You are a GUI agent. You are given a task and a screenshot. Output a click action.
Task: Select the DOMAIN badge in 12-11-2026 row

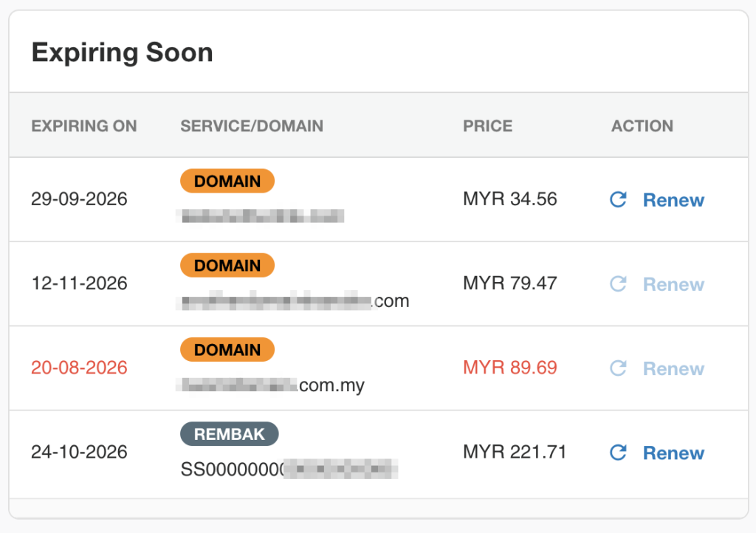click(227, 266)
